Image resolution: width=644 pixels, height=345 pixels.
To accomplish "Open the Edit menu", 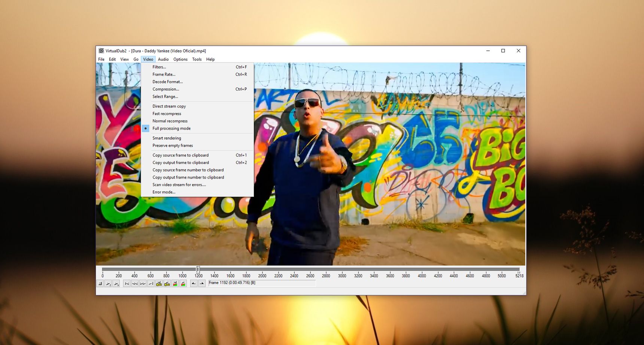I will click(112, 59).
